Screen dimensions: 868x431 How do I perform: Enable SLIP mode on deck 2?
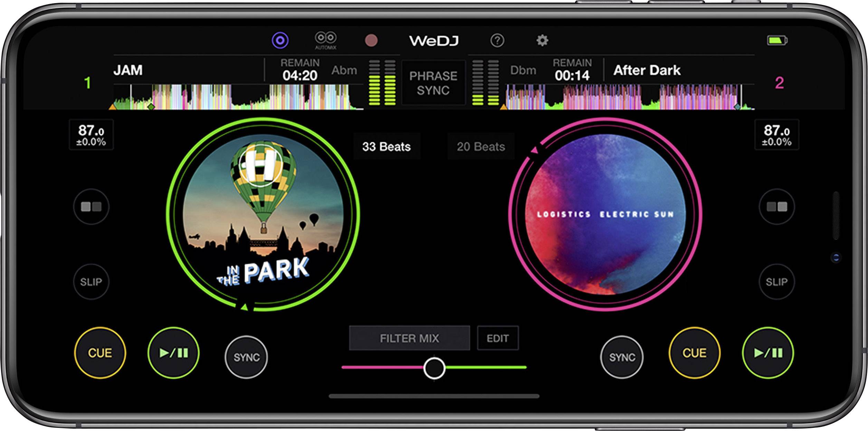point(777,282)
